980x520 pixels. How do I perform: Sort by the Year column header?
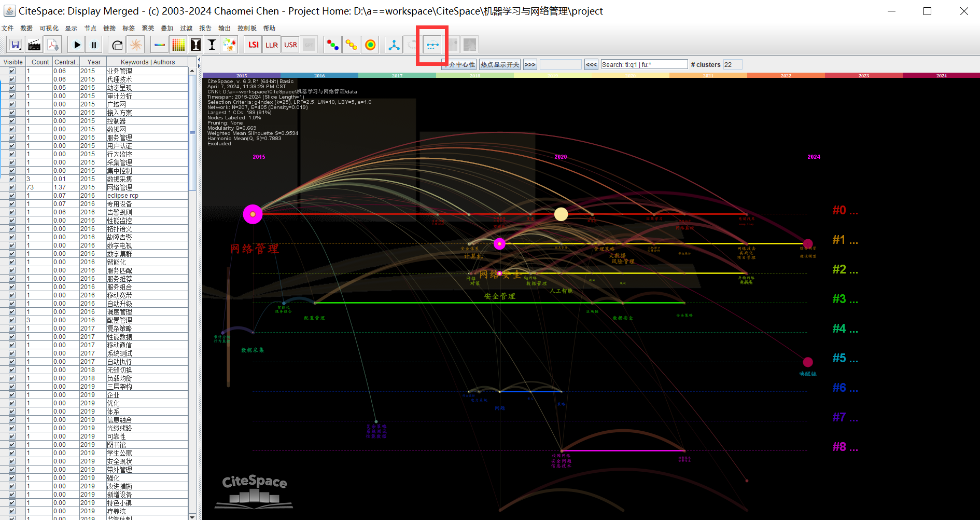[x=94, y=62]
